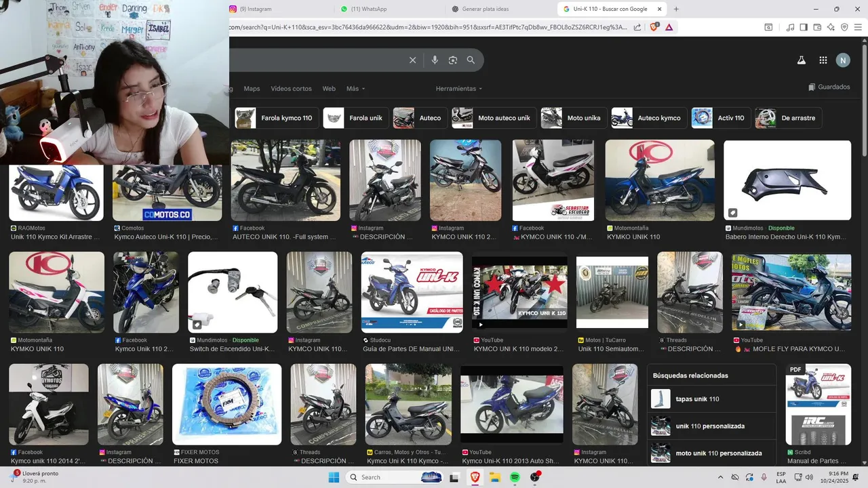Toggle the Brave sidebar panel
Viewport: 868px width, 488px height.
click(x=804, y=27)
